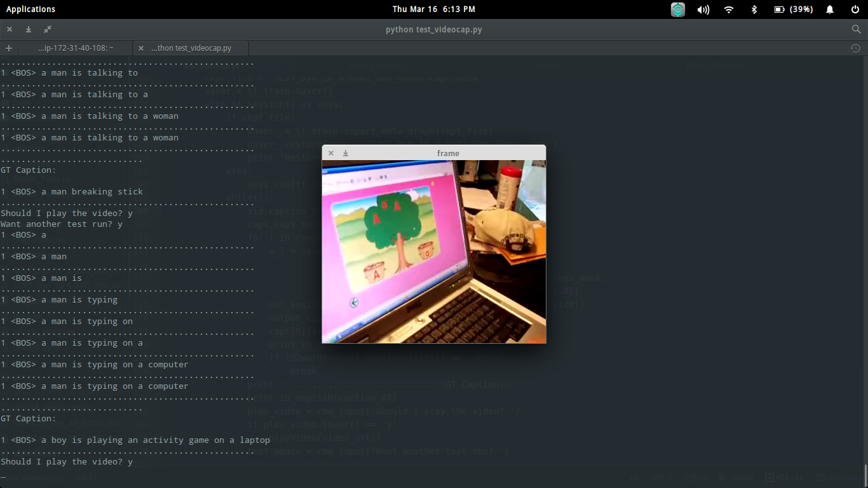The image size is (868, 488).
Task: Click the frame window title bar
Action: 434,152
